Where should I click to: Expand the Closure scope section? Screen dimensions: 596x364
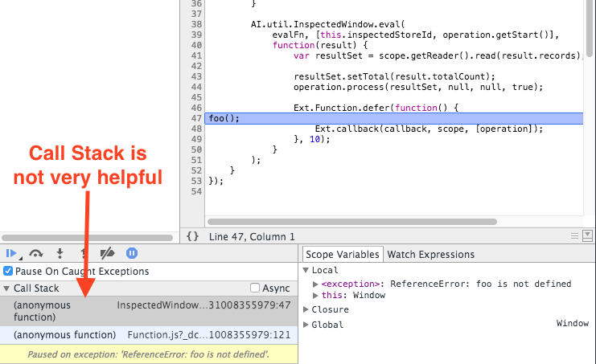306,309
